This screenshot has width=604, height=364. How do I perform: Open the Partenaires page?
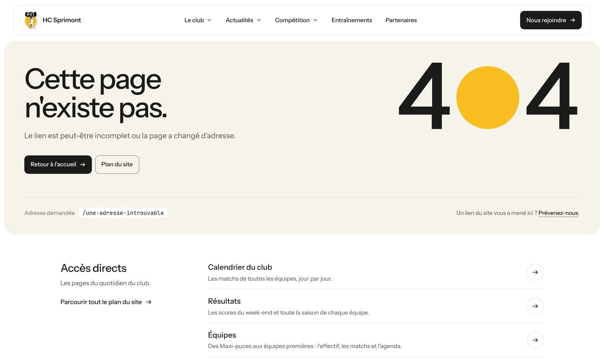(401, 20)
